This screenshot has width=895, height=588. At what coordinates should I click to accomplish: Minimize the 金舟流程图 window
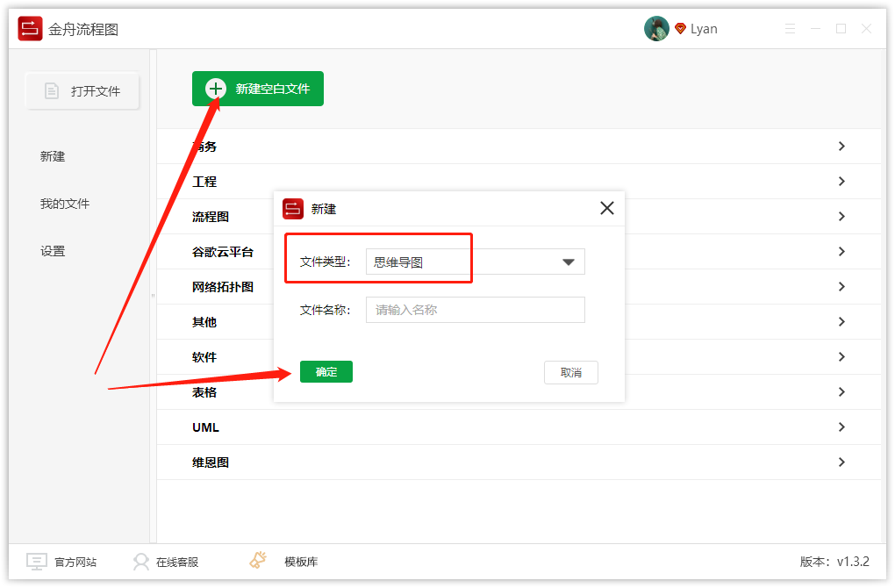coord(815,29)
